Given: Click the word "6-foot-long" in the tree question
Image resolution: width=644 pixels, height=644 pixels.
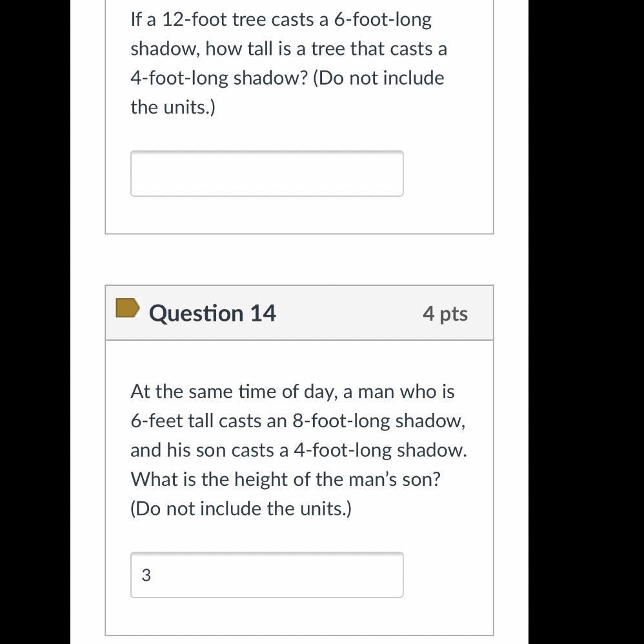Looking at the screenshot, I should point(383,20).
